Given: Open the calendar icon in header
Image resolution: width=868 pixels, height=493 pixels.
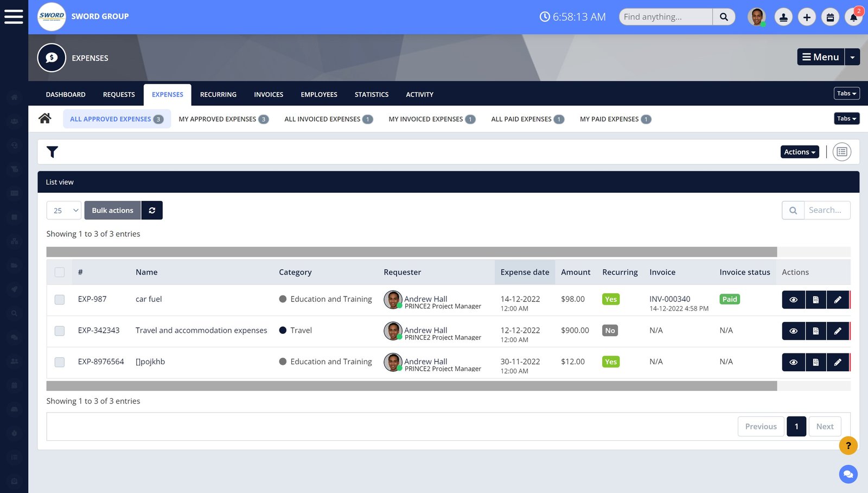Looking at the screenshot, I should click(830, 17).
